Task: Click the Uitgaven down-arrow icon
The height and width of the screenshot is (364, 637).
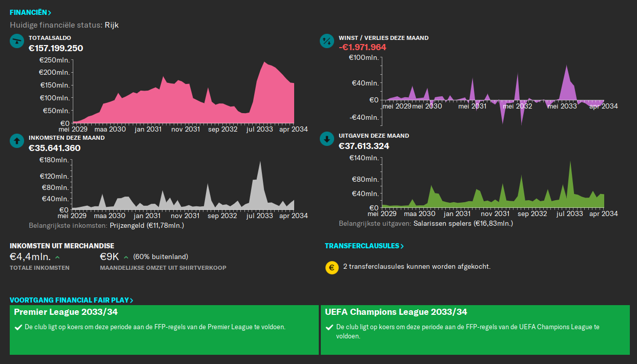Action: [326, 139]
